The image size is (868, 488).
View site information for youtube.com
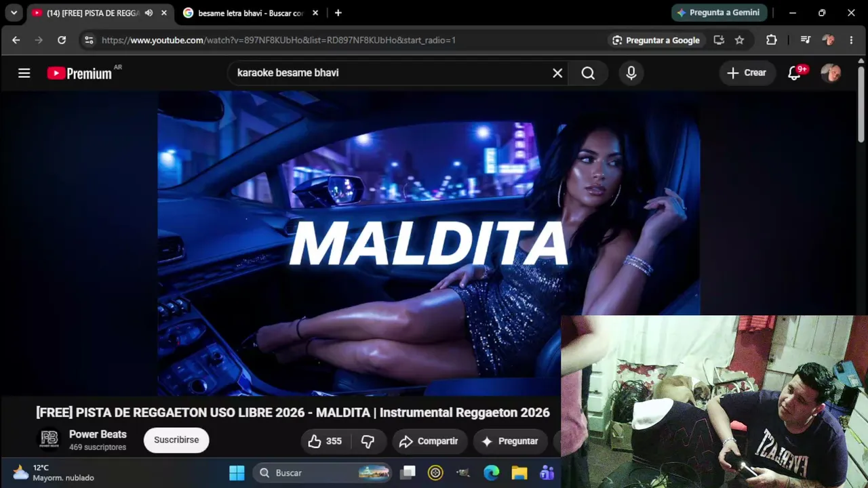coord(89,40)
